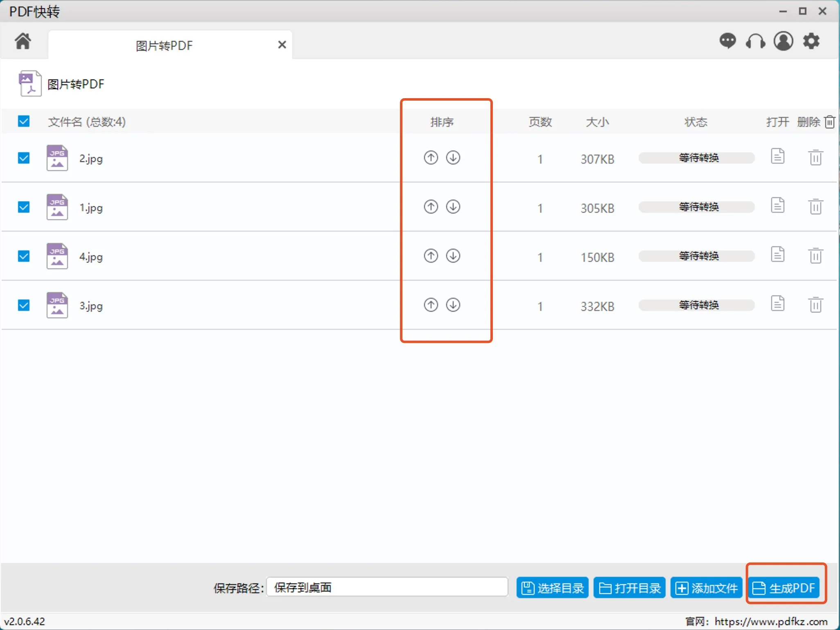840x630 pixels.
Task: Click the JPG thumbnail icon of 3.jpg
Action: click(57, 305)
